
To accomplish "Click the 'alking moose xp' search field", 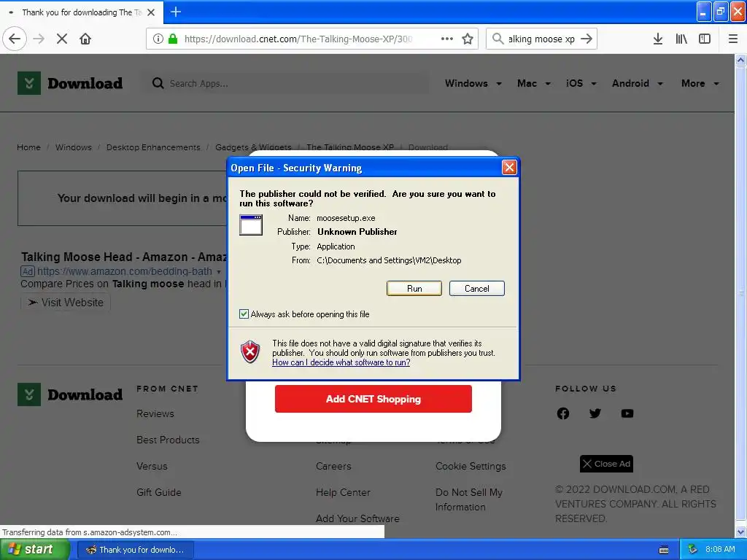I will pos(541,39).
